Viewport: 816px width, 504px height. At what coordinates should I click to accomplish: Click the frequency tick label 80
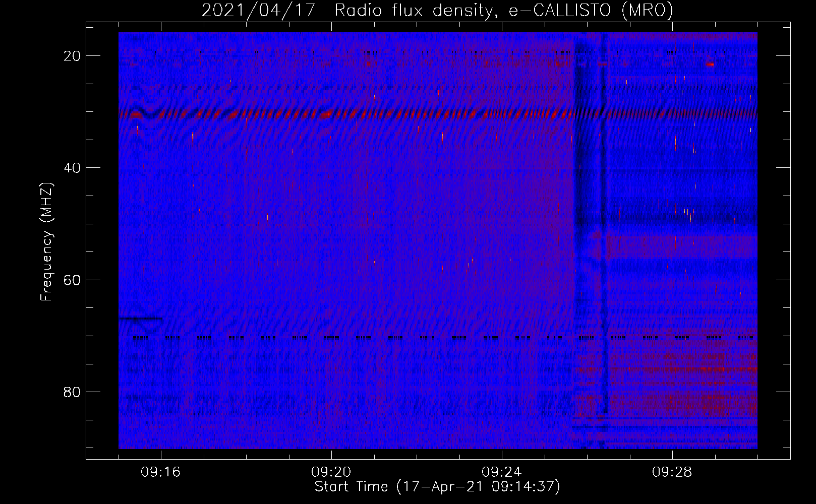pyautogui.click(x=72, y=392)
